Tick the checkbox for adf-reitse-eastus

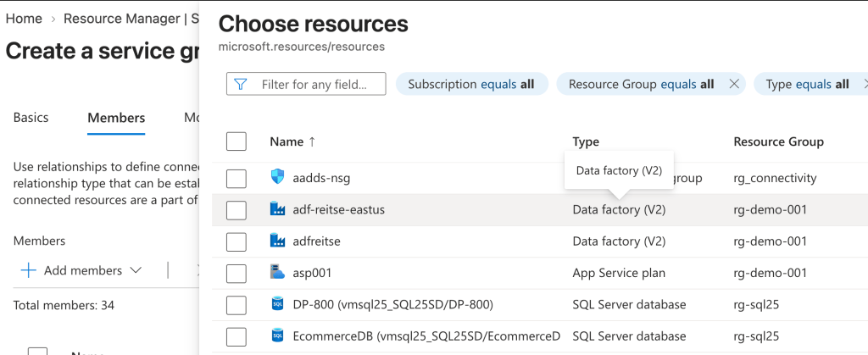(236, 210)
